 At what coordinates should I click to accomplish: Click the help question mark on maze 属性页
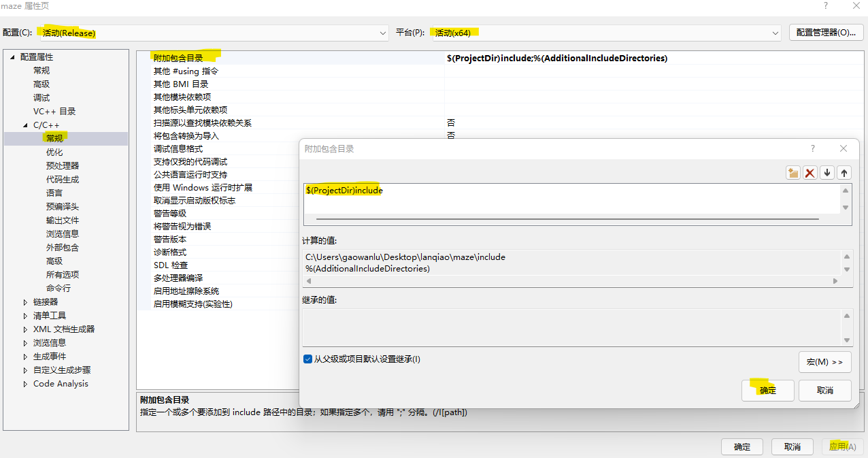[825, 5]
